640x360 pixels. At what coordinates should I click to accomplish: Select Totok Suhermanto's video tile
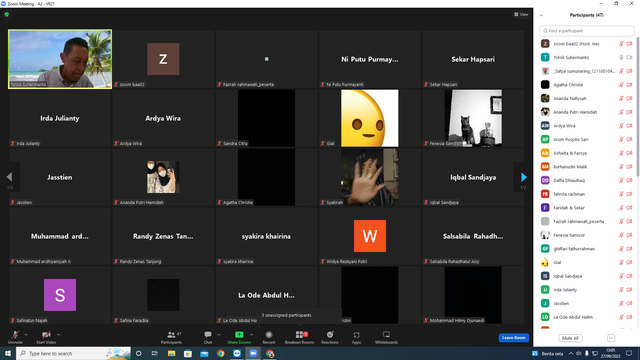point(60,59)
